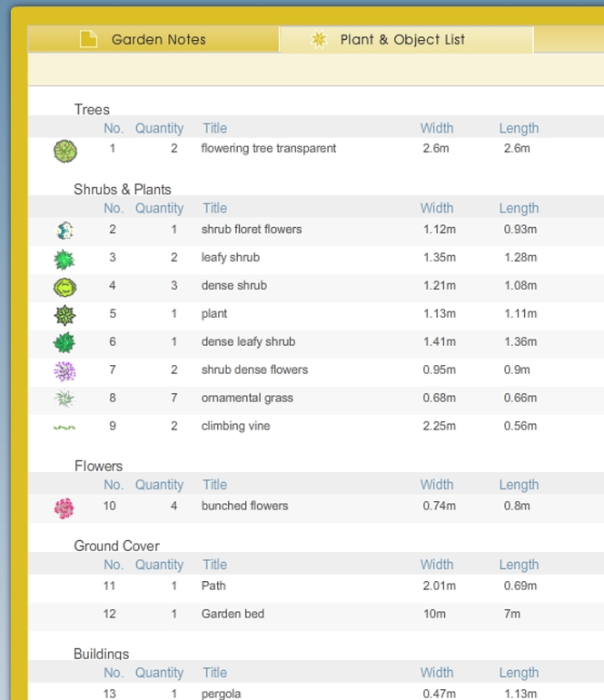Click the shrub floret flowers icon
The image size is (604, 700).
point(64,231)
